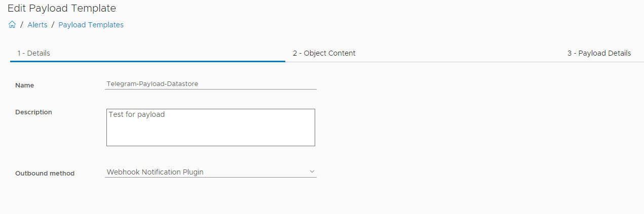Go to the Payload Templates breadcrumb link

(91, 25)
